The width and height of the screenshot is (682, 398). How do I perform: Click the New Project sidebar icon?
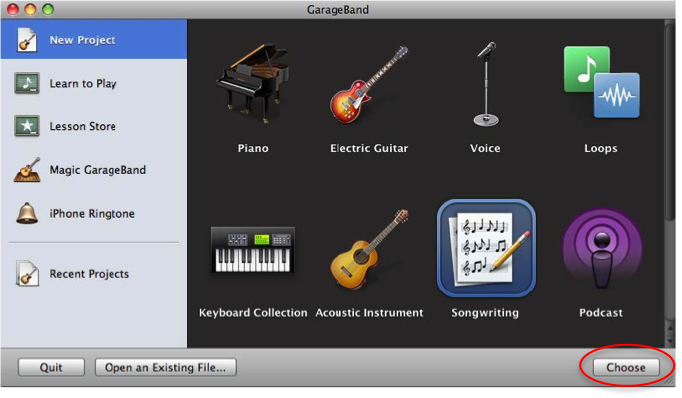27,40
